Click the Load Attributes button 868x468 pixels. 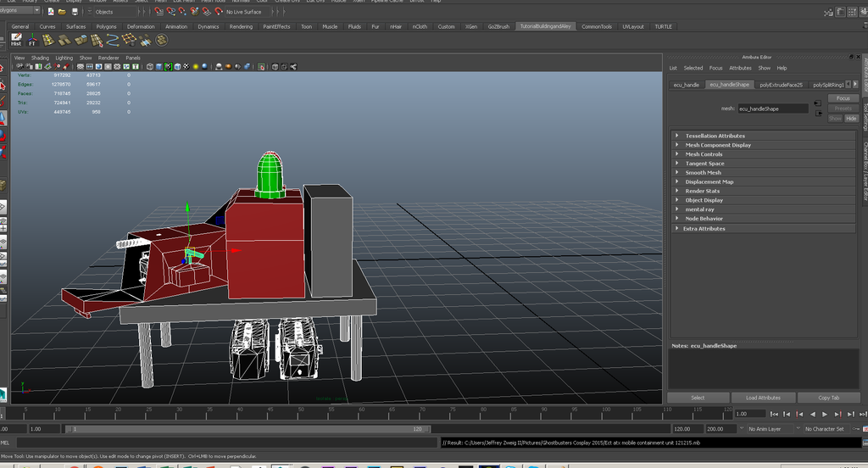tap(763, 398)
